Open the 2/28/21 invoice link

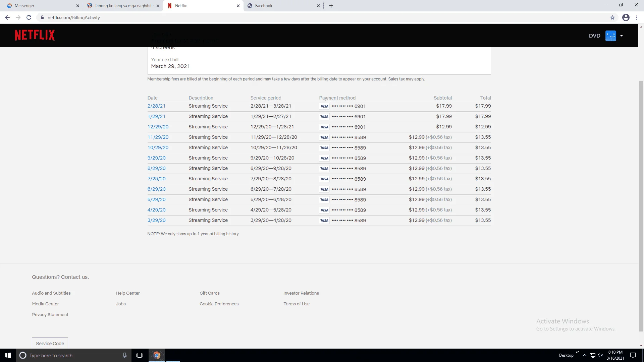click(x=156, y=106)
